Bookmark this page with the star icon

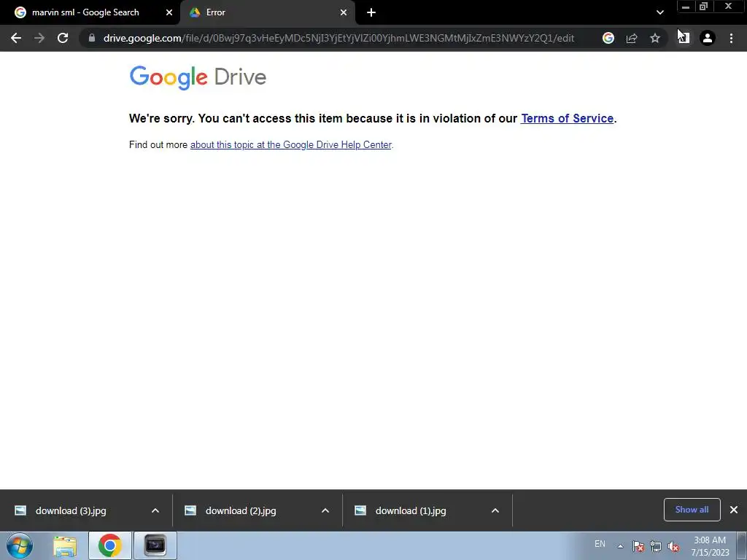pos(655,38)
